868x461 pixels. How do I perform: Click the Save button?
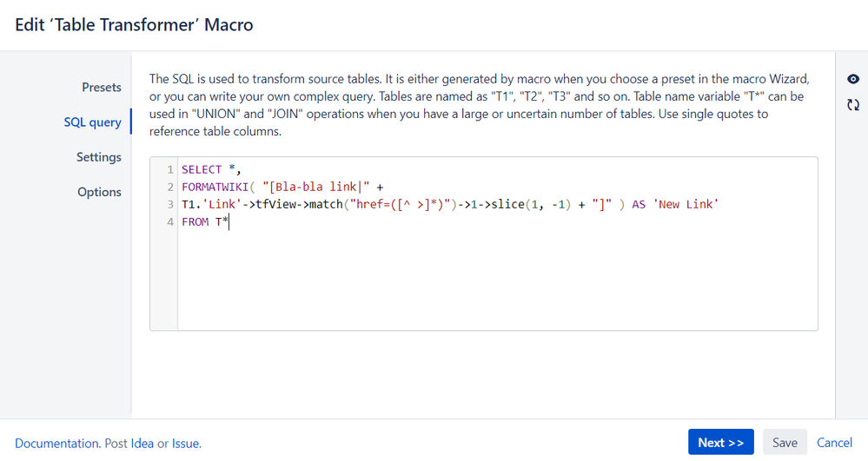[785, 442]
